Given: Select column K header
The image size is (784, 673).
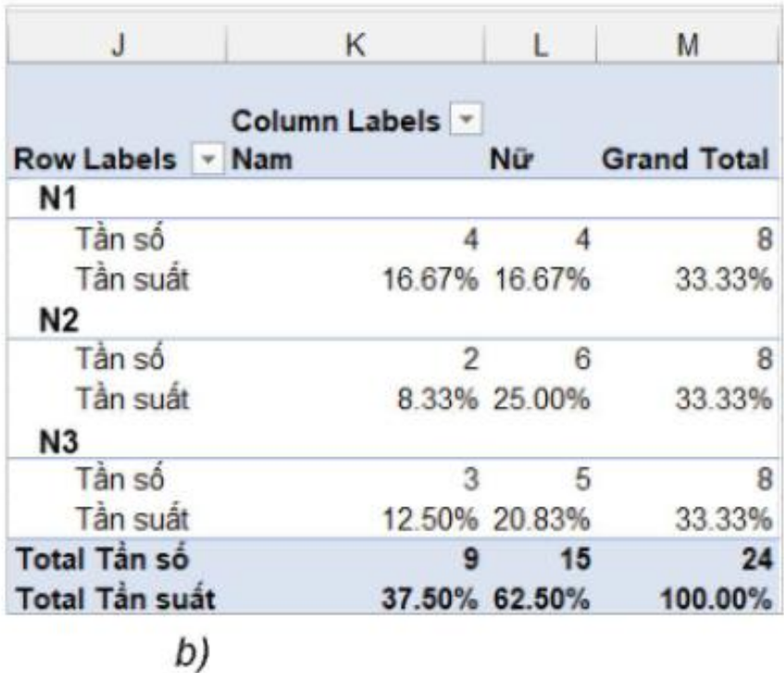Looking at the screenshot, I should (x=355, y=44).
